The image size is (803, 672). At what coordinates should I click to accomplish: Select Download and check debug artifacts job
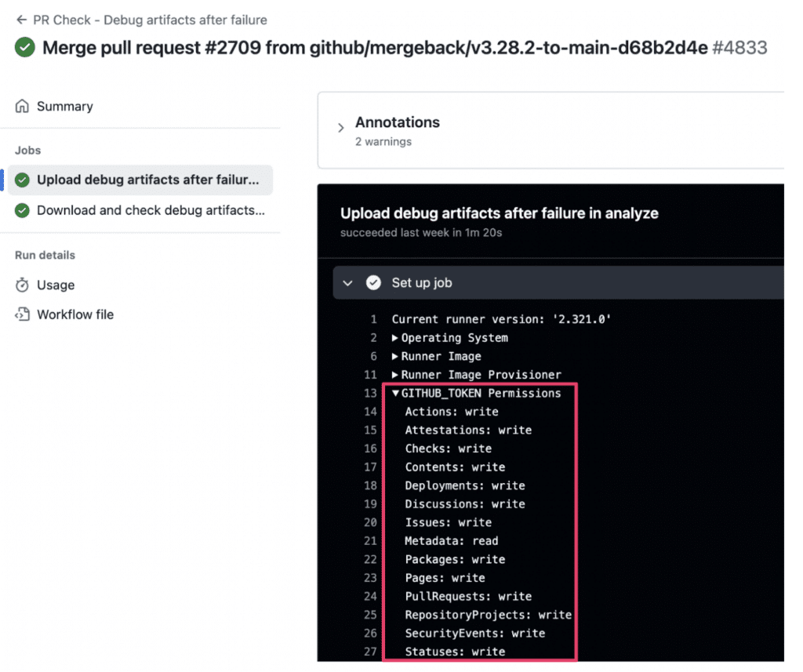[x=151, y=210]
